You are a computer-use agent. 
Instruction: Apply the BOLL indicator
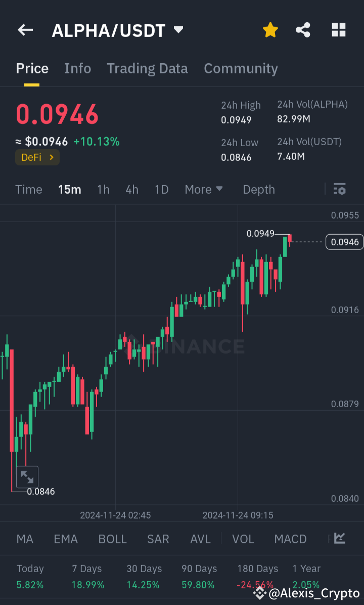click(x=112, y=539)
